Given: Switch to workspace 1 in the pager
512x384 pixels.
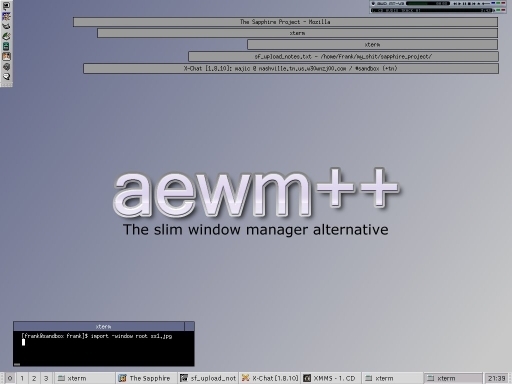Looking at the screenshot, I should (22, 378).
